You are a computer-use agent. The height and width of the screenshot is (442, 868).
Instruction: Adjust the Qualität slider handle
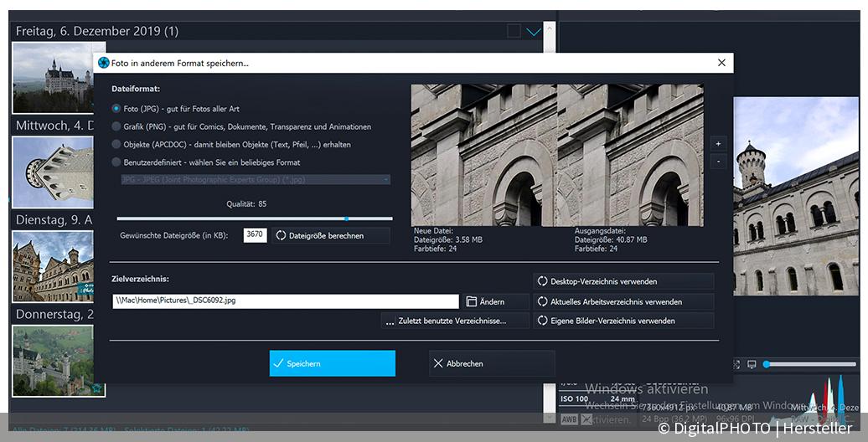click(347, 218)
